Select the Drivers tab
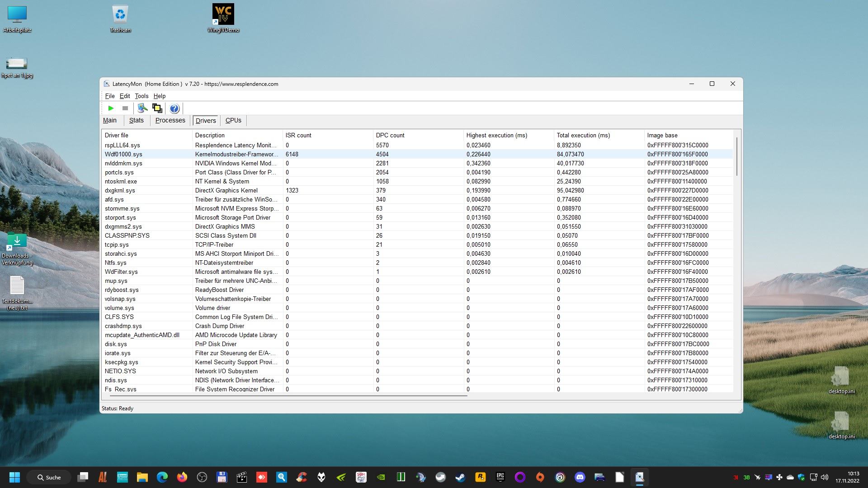Image resolution: width=868 pixels, height=488 pixels. 206,121
